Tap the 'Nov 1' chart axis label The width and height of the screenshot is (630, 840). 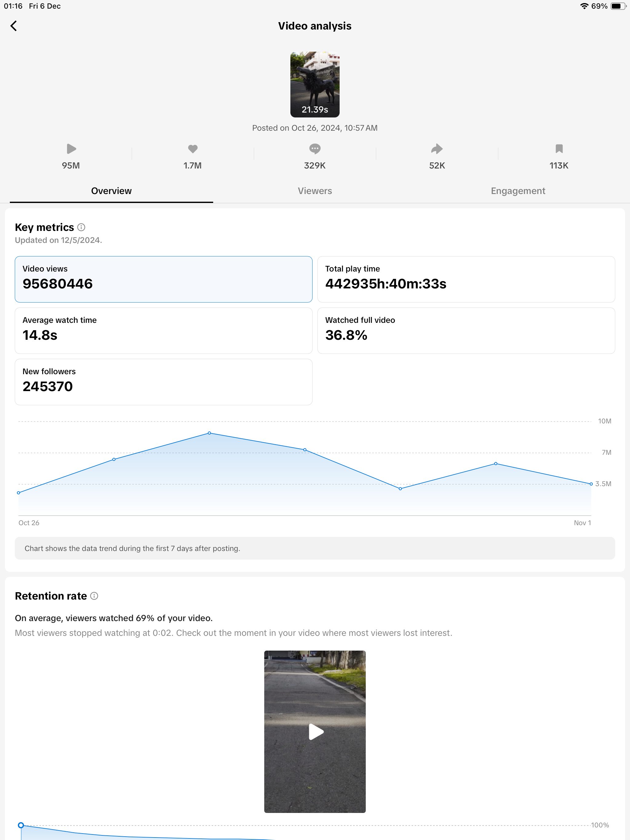[x=583, y=523]
